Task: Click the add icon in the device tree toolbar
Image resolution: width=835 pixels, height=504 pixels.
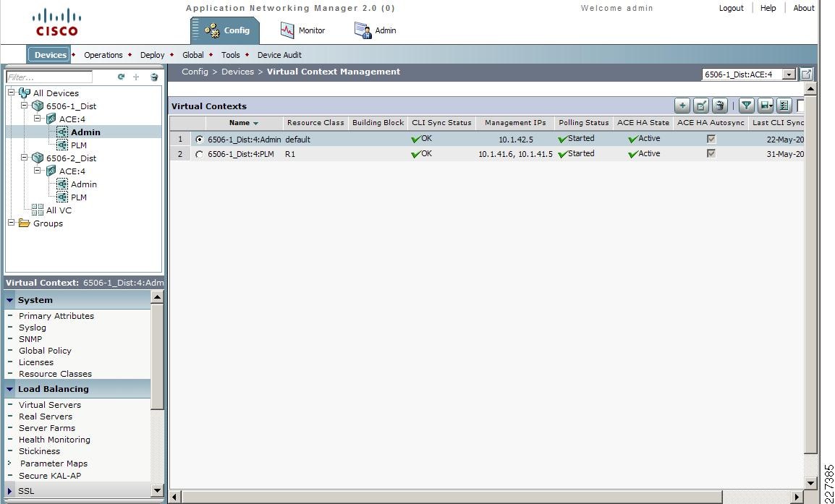Action: pyautogui.click(x=136, y=77)
